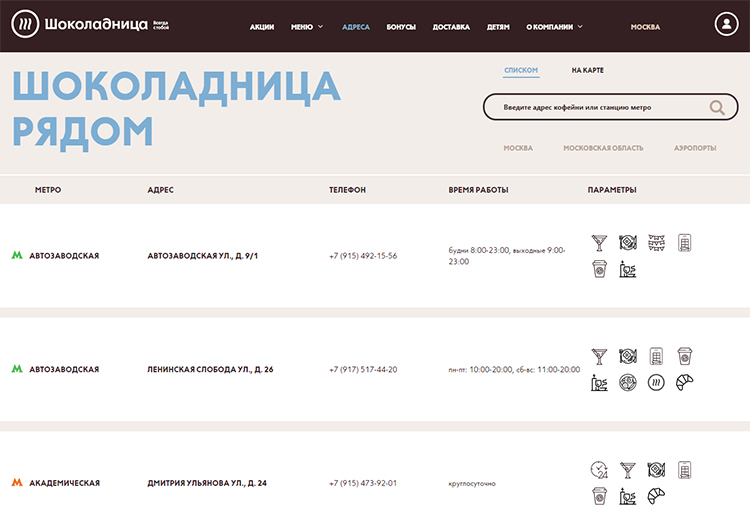Open the Адреса menu item
750x512 pixels.
click(x=356, y=27)
